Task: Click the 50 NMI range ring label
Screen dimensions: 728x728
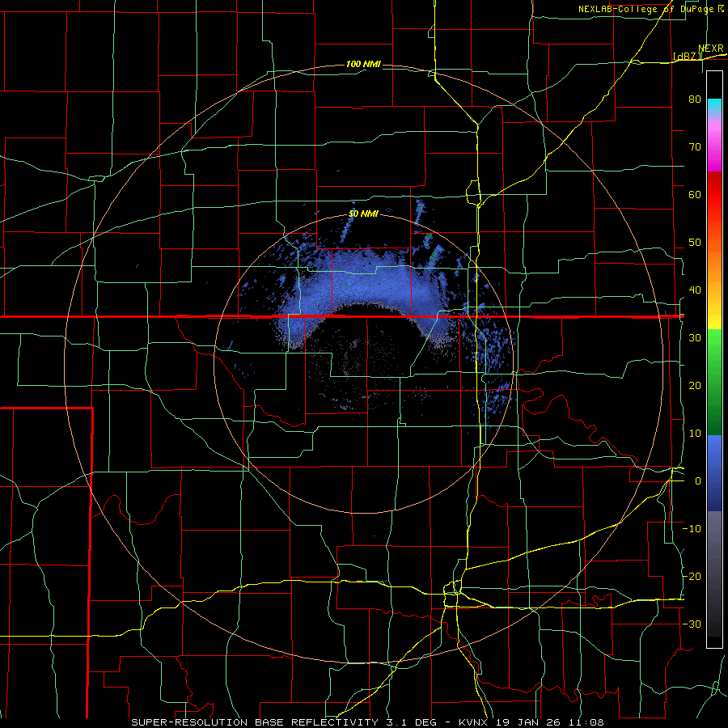Action: (x=363, y=214)
